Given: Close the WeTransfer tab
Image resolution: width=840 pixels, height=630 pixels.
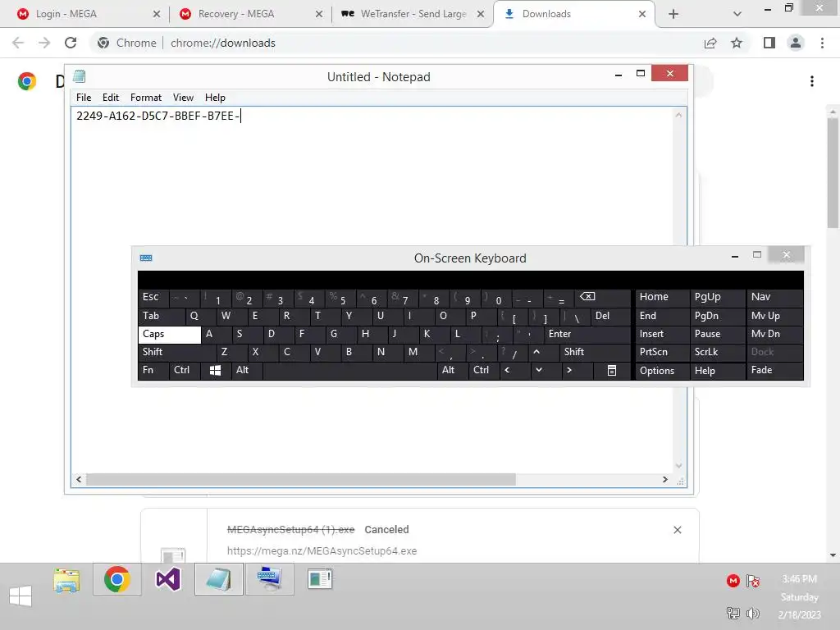Looking at the screenshot, I should (481, 14).
